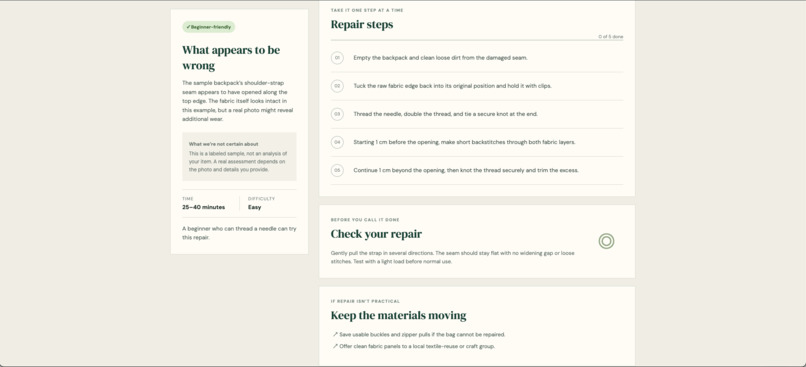
Task: Click the '25–40 minutes' time value
Action: coord(204,207)
